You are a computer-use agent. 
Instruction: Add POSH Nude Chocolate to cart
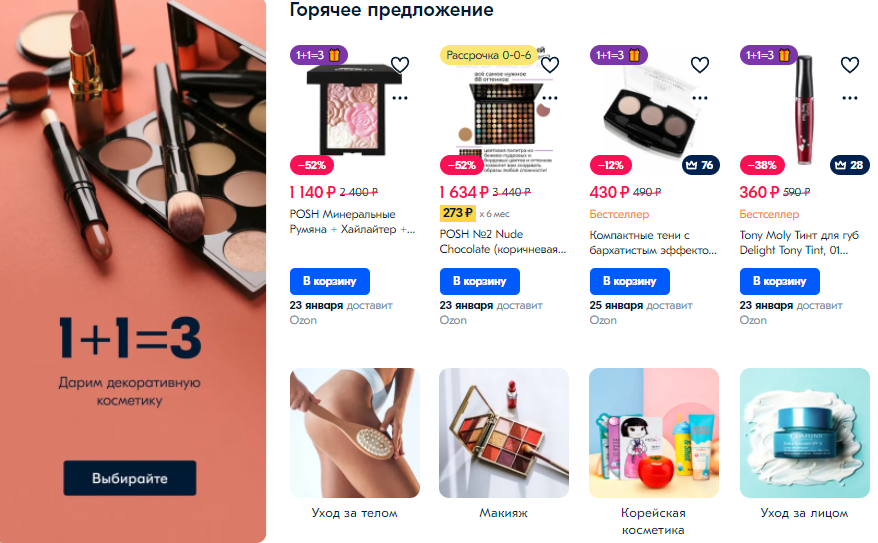[x=479, y=281]
